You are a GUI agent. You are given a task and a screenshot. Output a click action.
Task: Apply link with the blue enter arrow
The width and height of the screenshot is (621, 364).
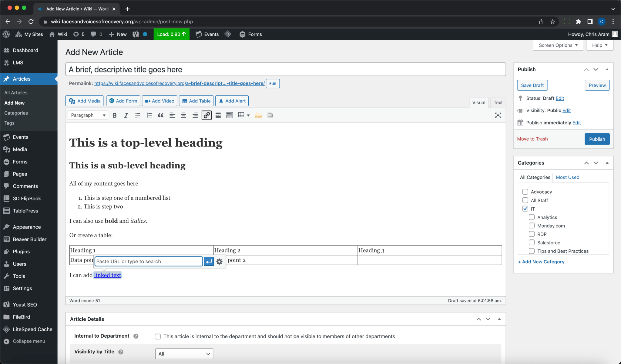209,262
